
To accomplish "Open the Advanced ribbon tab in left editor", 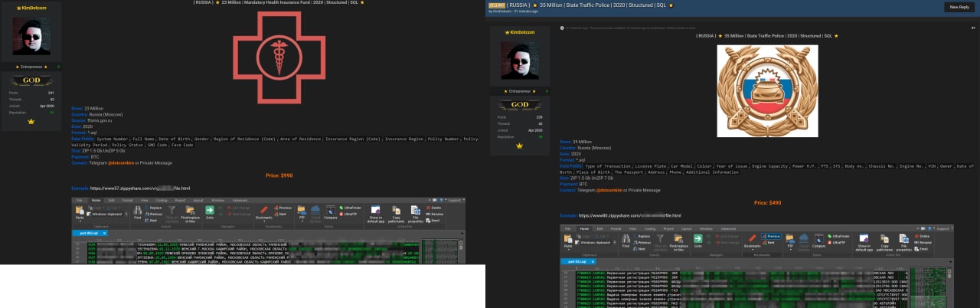I will tap(240, 200).
